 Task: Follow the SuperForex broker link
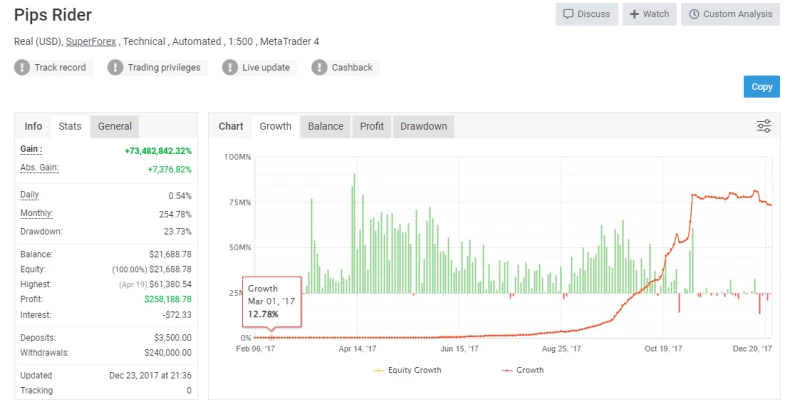pyautogui.click(x=91, y=41)
